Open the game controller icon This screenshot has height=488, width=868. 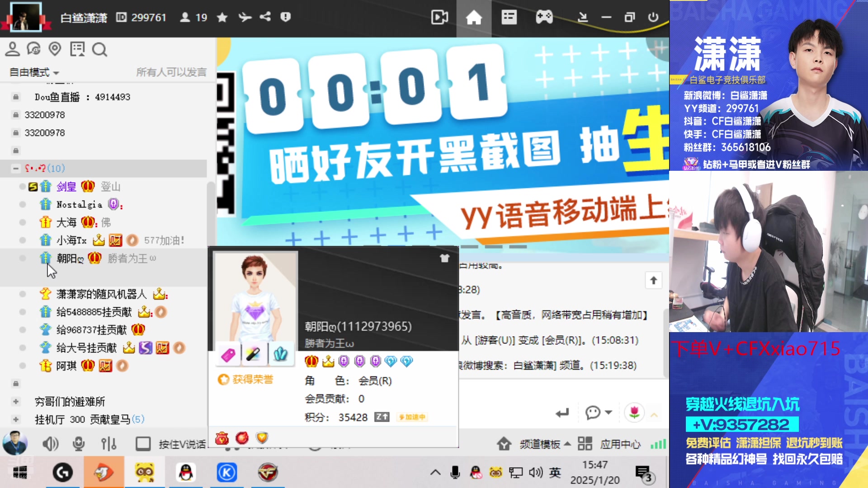click(544, 18)
